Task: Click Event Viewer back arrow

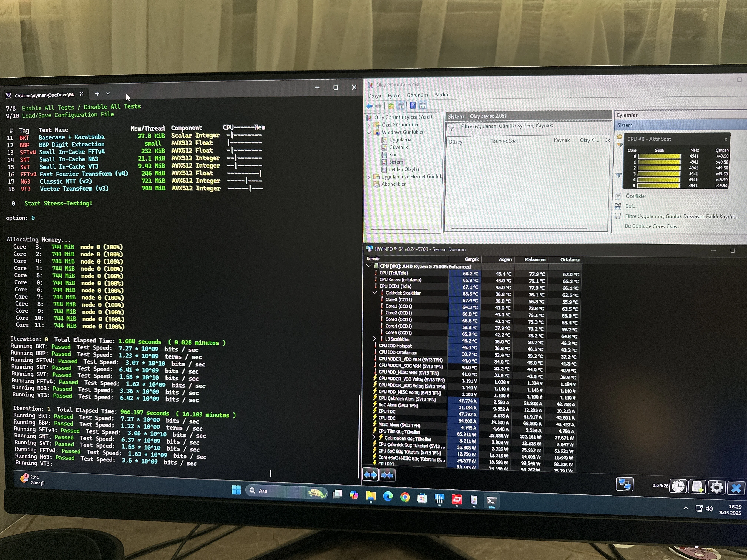Action: coord(369,106)
